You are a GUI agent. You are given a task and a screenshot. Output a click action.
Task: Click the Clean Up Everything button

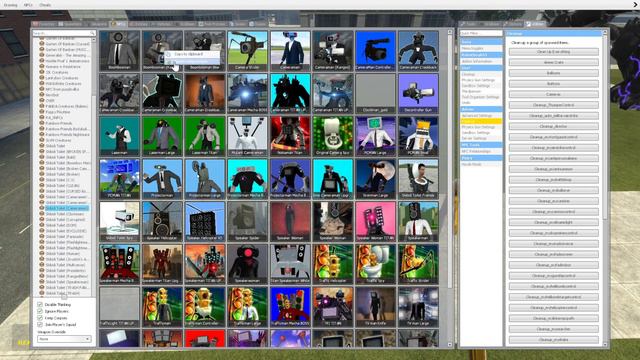(x=553, y=52)
